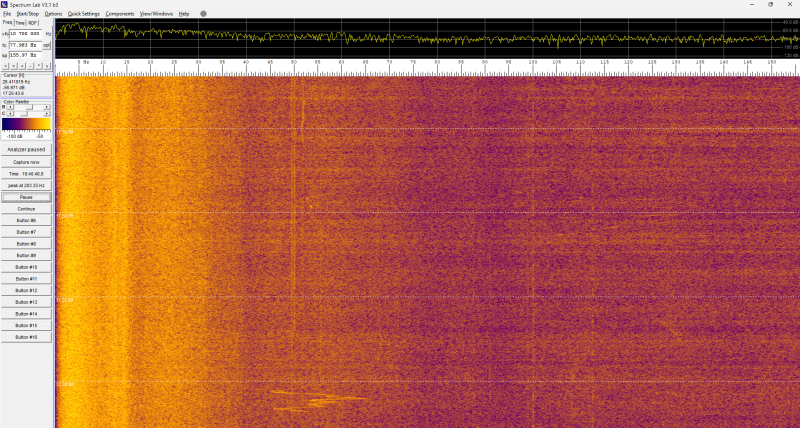Click the fc center frequency input field
The height and width of the screenshot is (428, 800).
pyautogui.click(x=26, y=45)
